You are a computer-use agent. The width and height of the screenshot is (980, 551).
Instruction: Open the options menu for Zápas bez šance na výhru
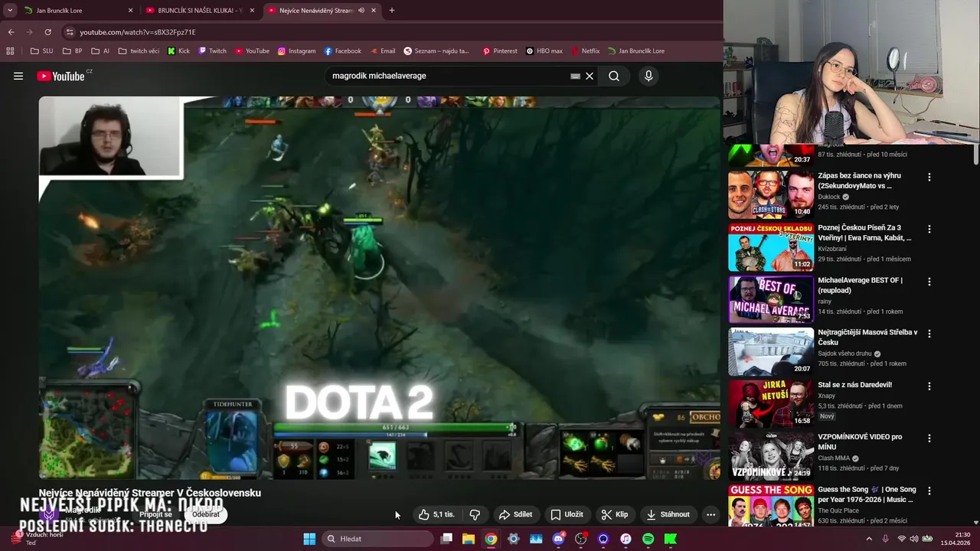pyautogui.click(x=929, y=177)
